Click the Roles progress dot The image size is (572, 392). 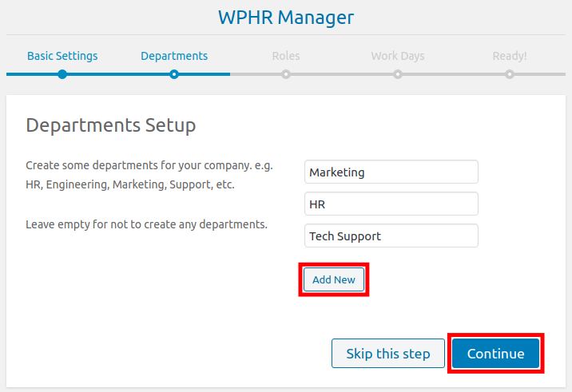286,74
